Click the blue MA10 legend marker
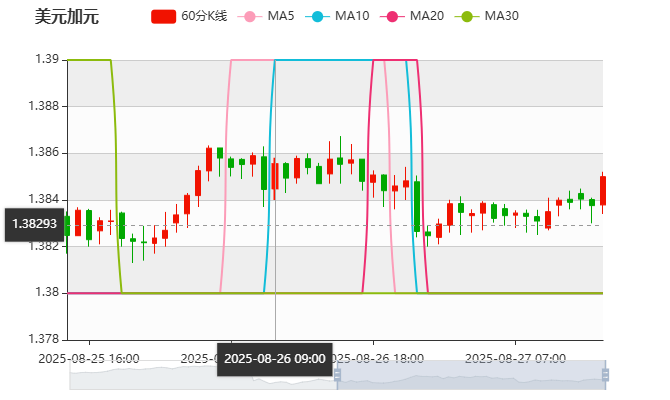This screenshot has height=400, width=670. [x=317, y=17]
